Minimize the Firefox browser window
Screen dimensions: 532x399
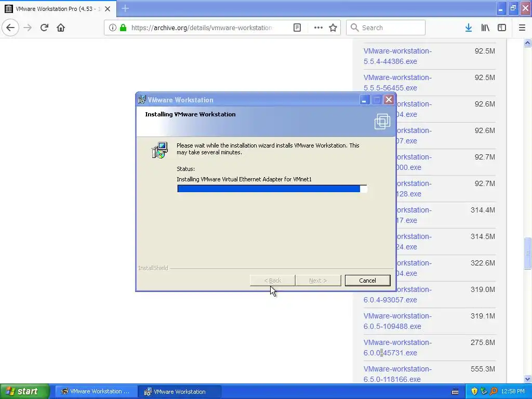click(501, 8)
